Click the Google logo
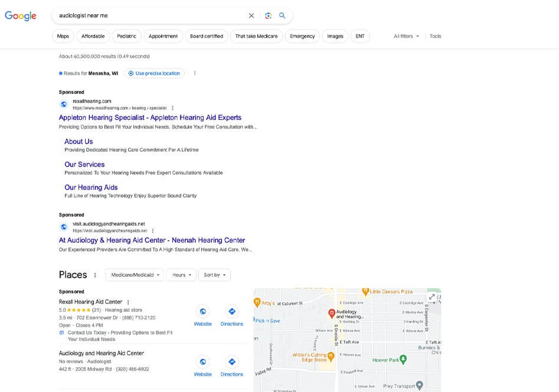 pos(21,16)
